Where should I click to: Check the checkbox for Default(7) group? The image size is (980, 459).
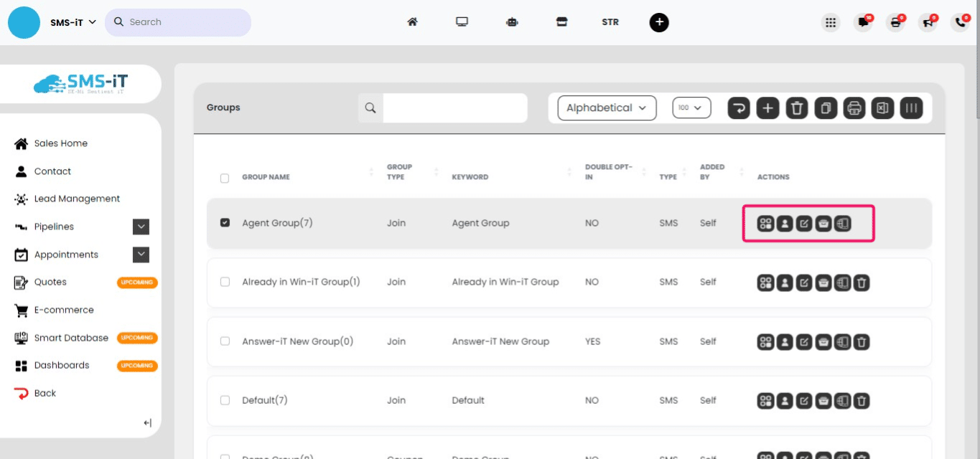tap(225, 400)
